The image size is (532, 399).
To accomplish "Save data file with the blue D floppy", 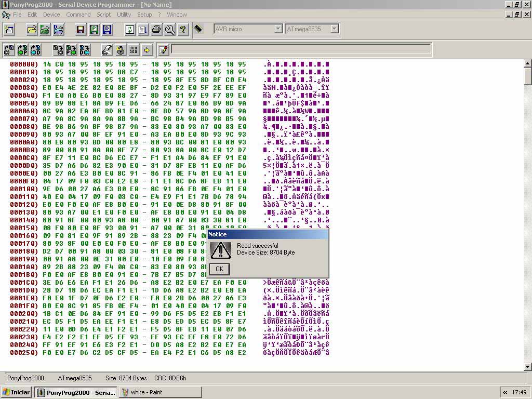I will pyautogui.click(x=107, y=30).
